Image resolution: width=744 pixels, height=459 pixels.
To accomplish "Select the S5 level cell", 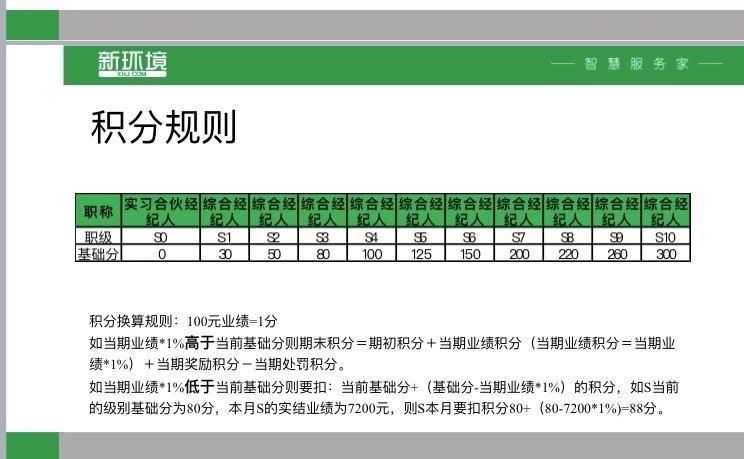I will (420, 237).
